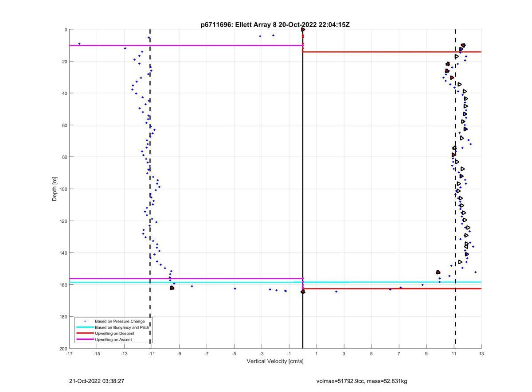Click the depth tick label '20'
The image size is (532, 392).
64,62
